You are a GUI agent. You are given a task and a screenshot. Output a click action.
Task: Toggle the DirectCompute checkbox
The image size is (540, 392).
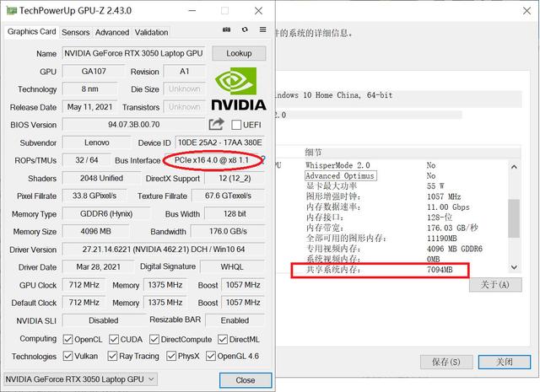pos(154,340)
